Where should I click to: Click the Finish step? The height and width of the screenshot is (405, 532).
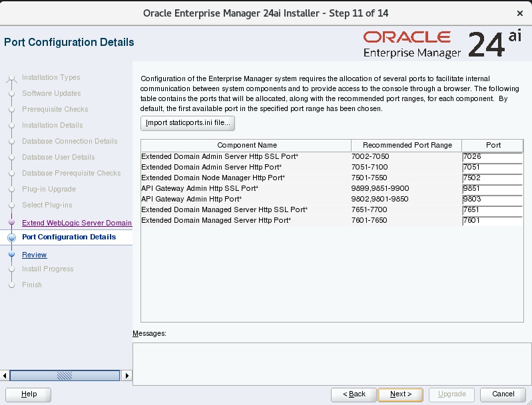(x=32, y=285)
